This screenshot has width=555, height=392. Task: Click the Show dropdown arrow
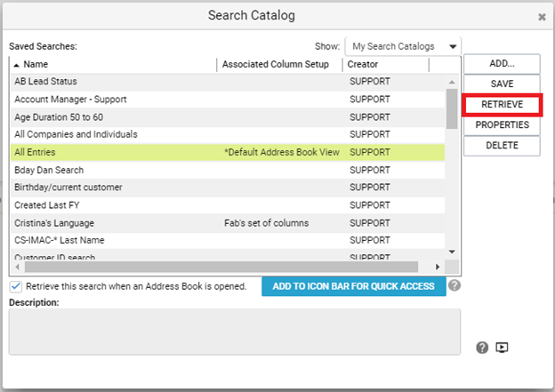coord(453,47)
